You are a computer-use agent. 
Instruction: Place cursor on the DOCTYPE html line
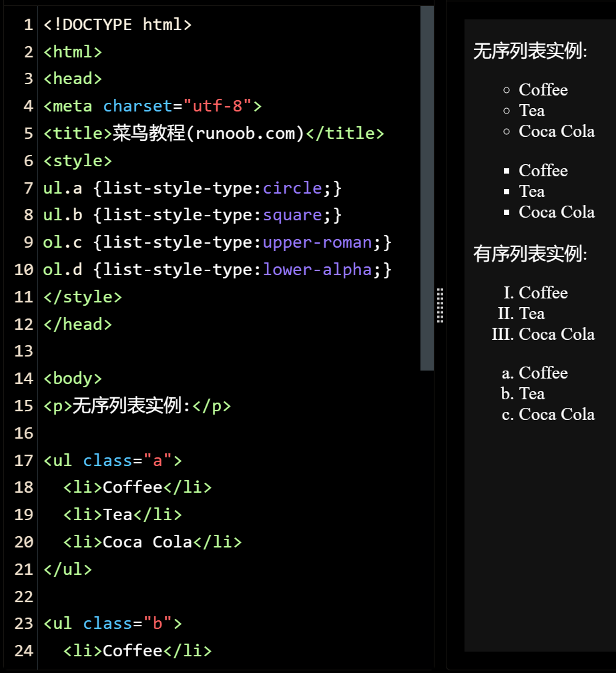pos(117,25)
